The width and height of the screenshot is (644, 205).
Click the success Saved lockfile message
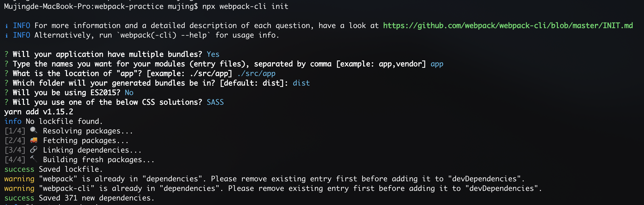(x=53, y=169)
